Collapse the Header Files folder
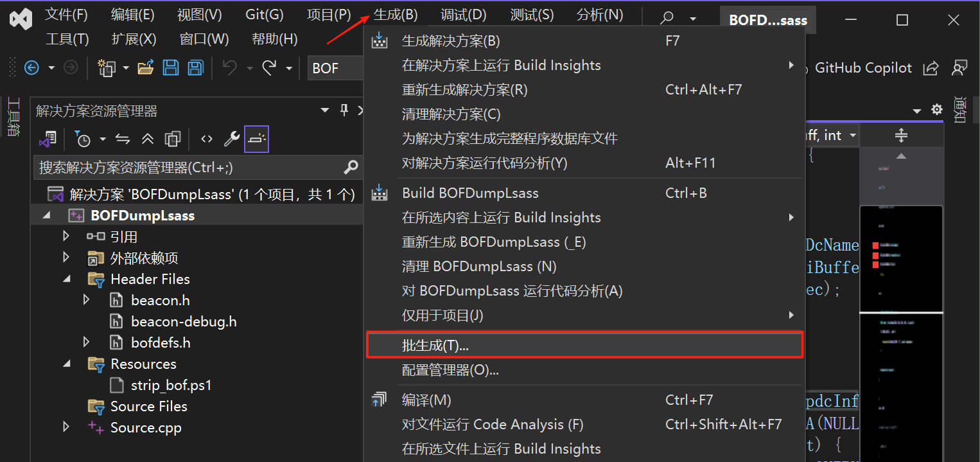This screenshot has width=980, height=462. 66,279
